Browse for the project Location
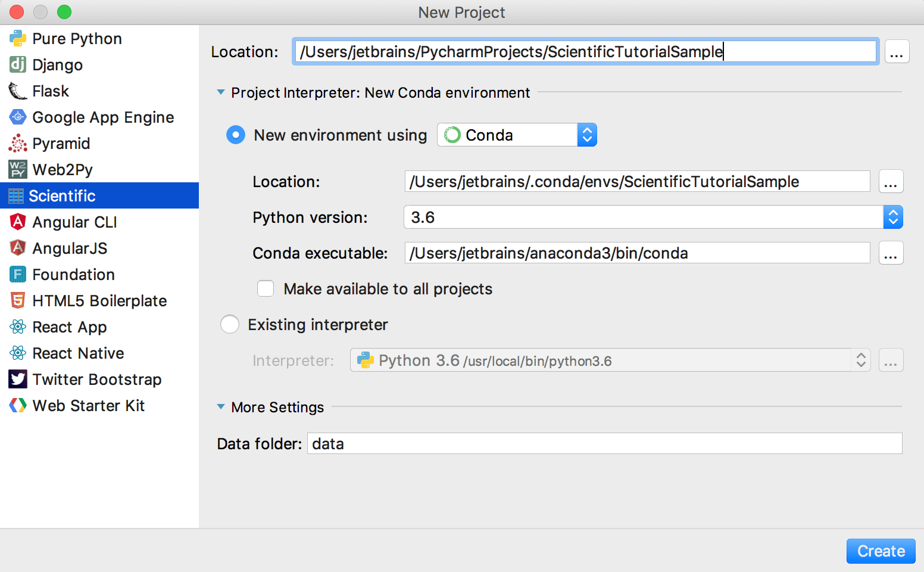The height and width of the screenshot is (572, 924). (897, 51)
